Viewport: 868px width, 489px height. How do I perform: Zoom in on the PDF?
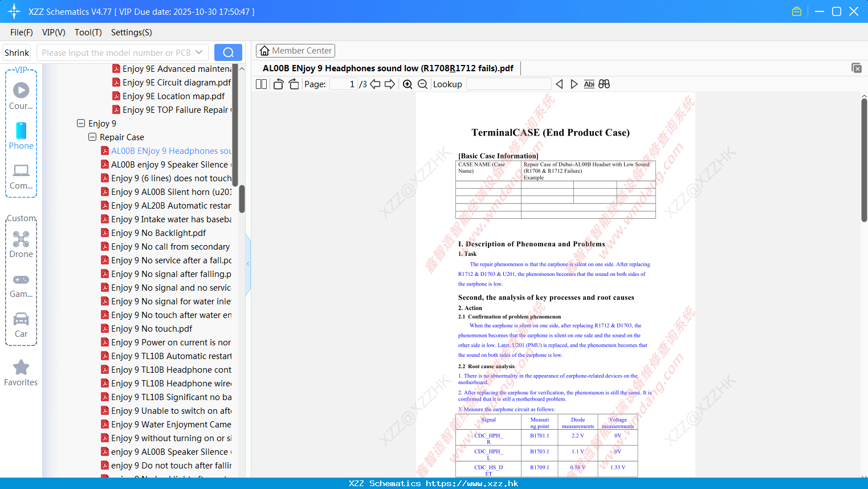tap(407, 84)
